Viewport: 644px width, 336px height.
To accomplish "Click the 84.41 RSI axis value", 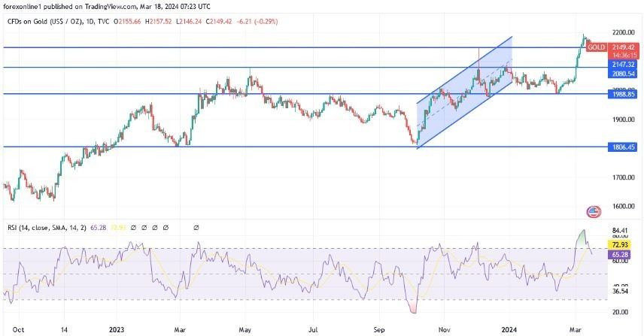I will (620, 231).
